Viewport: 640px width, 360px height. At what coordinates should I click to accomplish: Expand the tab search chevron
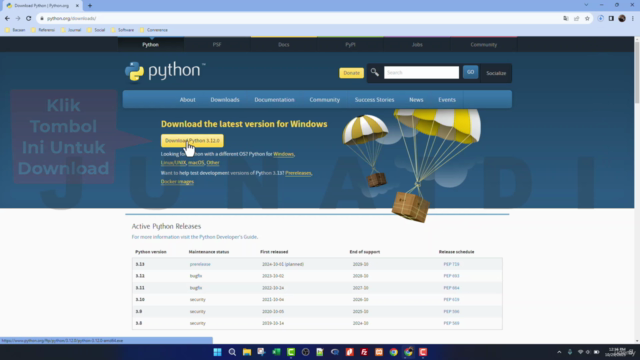point(586,5)
